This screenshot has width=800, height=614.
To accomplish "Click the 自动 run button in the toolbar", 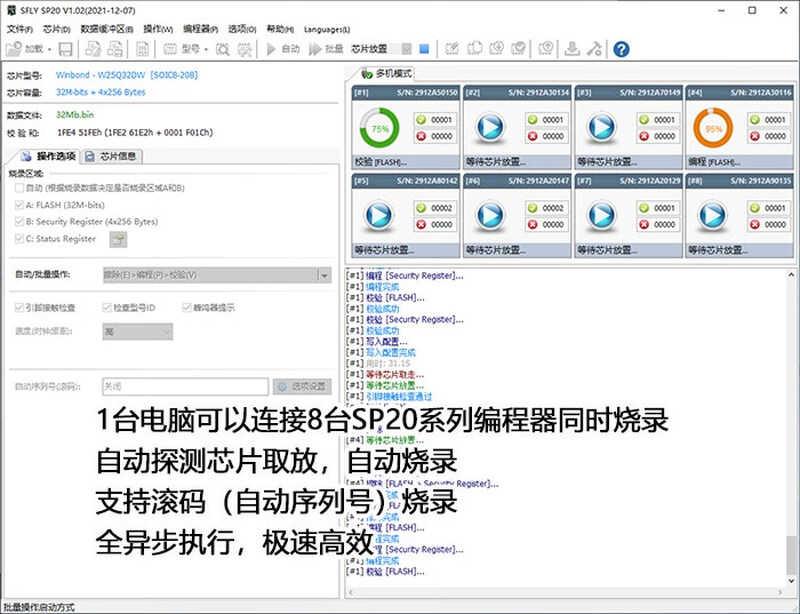I will pos(283,49).
